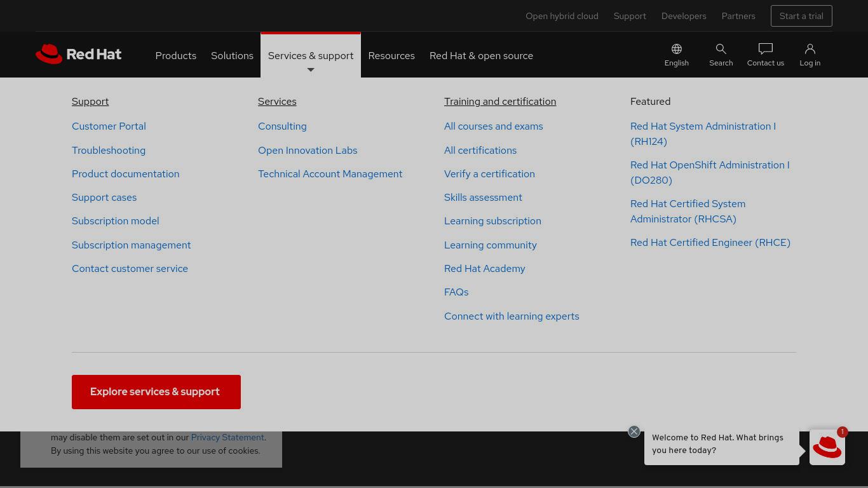Open the Products menu

click(175, 55)
